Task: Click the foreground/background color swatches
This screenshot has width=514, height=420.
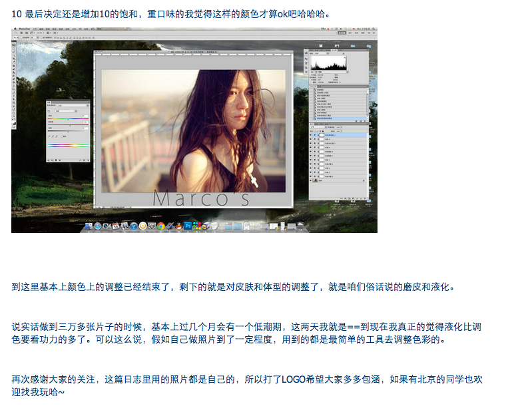Action: pyautogui.click(x=14, y=123)
